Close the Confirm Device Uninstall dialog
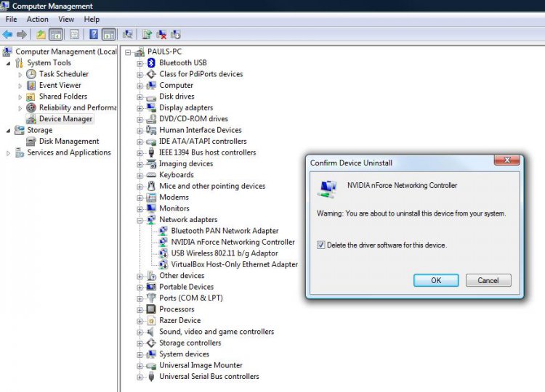 506,160
